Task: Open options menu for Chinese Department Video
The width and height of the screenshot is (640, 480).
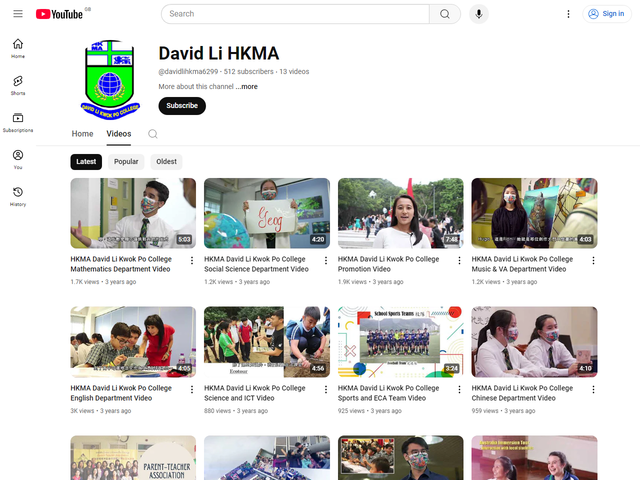Action: [x=593, y=389]
